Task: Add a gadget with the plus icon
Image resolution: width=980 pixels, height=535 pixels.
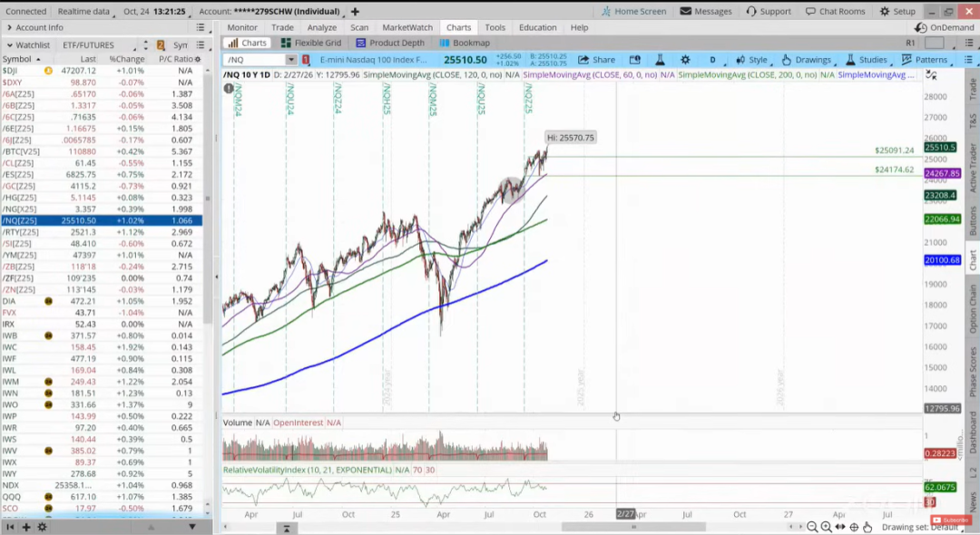Action: pyautogui.click(x=26, y=528)
